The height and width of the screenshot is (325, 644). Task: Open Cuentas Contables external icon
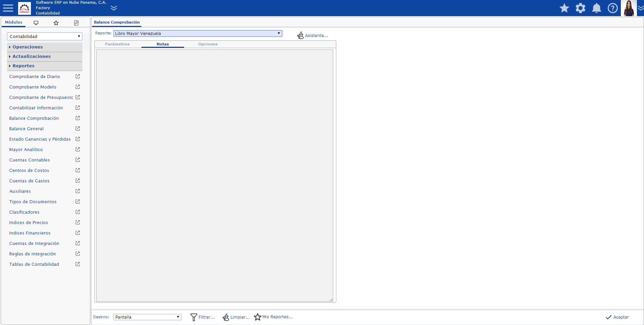78,160
